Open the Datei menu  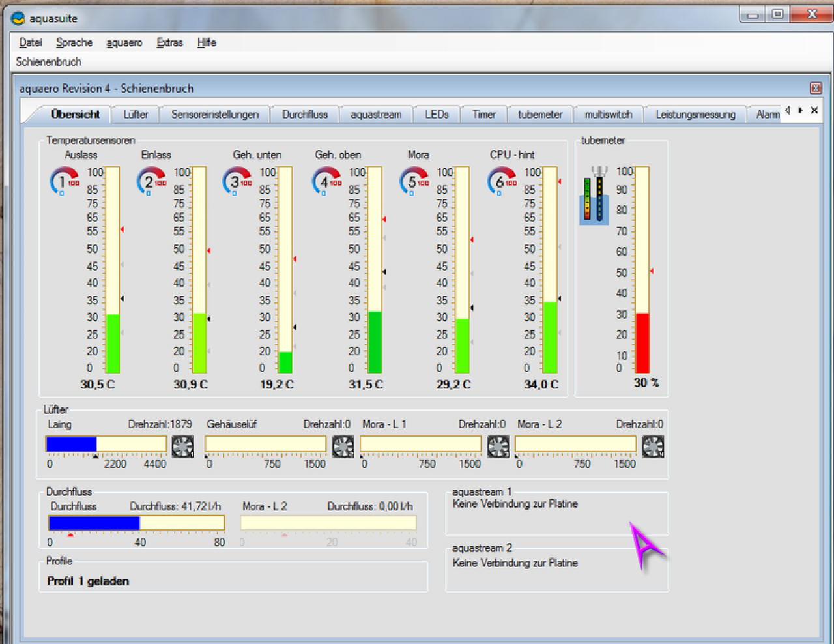(31, 42)
